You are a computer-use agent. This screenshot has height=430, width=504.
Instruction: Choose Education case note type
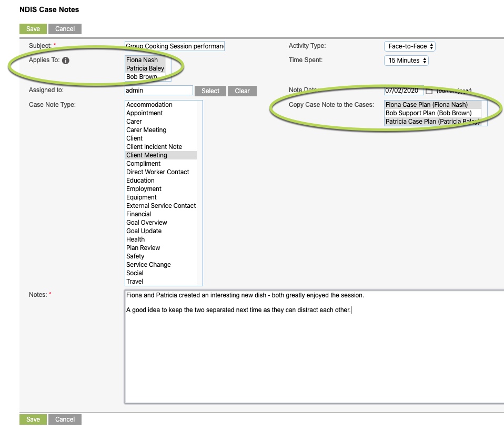161,181
